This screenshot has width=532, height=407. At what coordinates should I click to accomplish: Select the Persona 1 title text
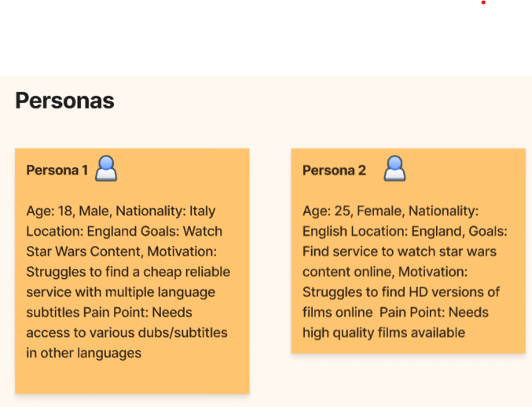[x=57, y=170]
